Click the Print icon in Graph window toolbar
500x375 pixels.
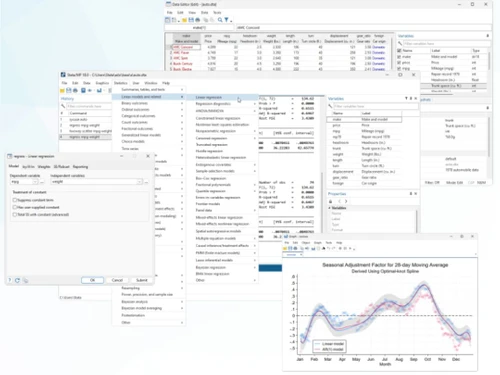(x=295, y=248)
